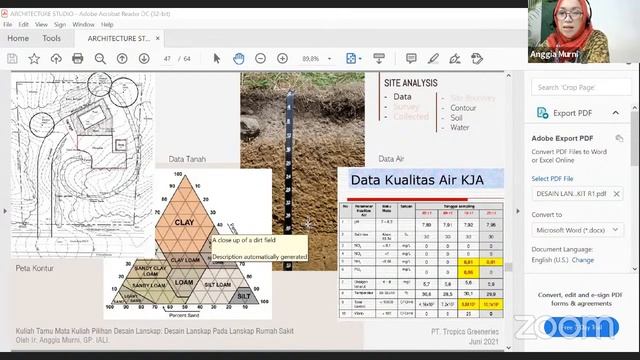Click the Search 'Crop Page' field

(x=581, y=87)
